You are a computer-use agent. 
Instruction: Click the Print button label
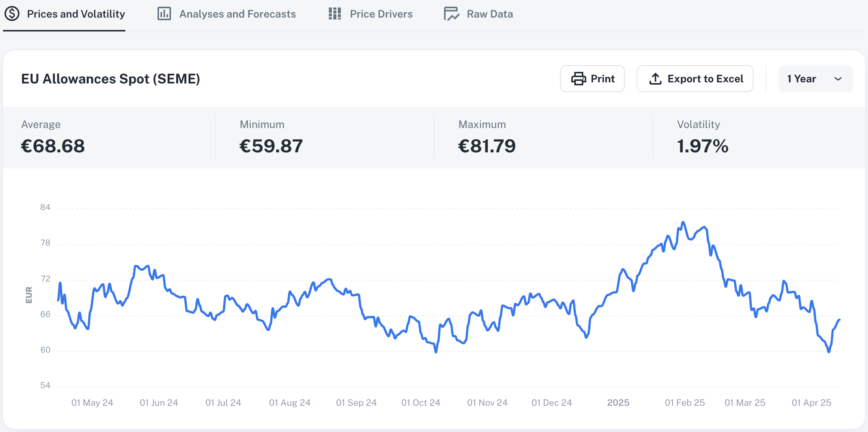tap(603, 79)
